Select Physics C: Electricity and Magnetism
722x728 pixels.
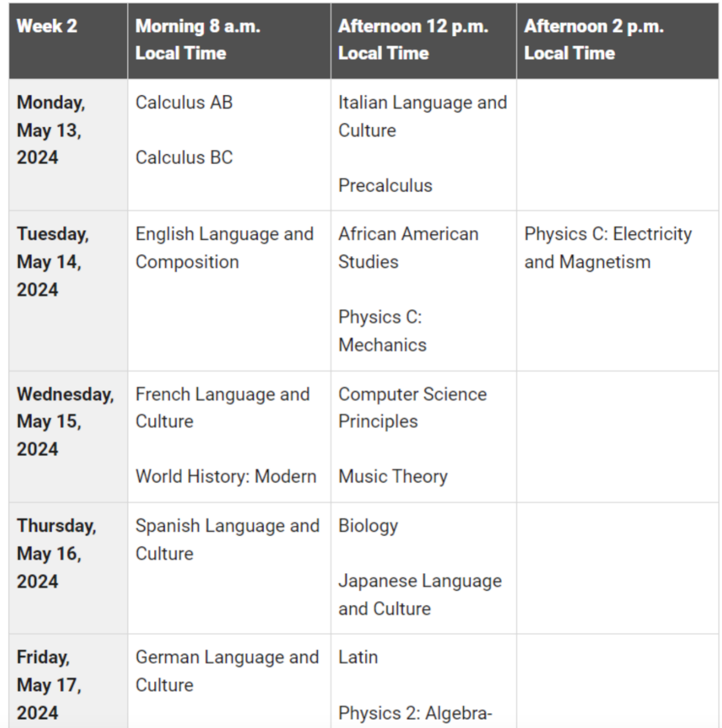pyautogui.click(x=608, y=248)
